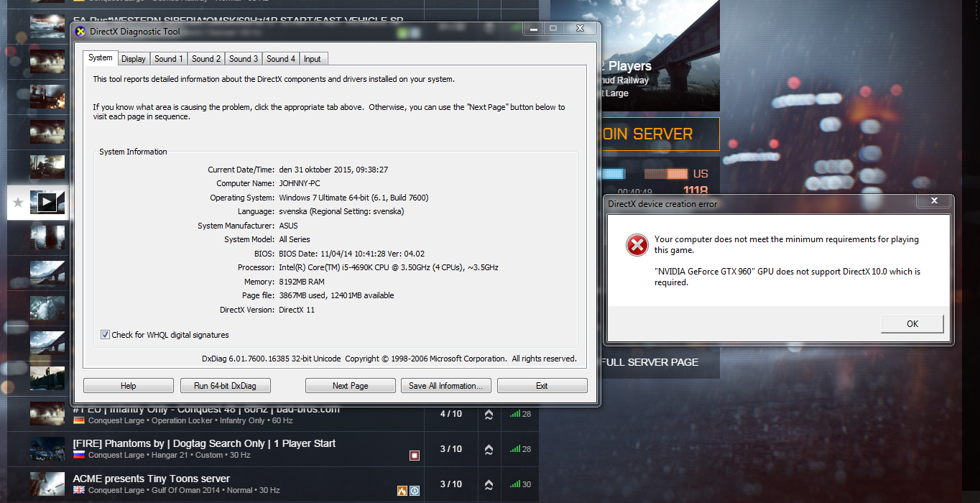Toggle Check for WHQL digital signatures checkbox

pos(105,335)
